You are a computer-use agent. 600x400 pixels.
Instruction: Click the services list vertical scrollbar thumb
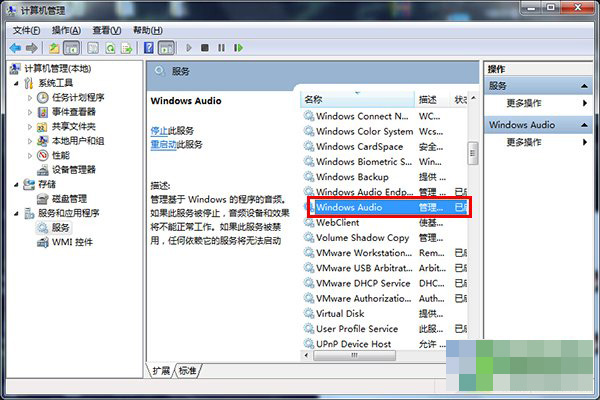474,154
